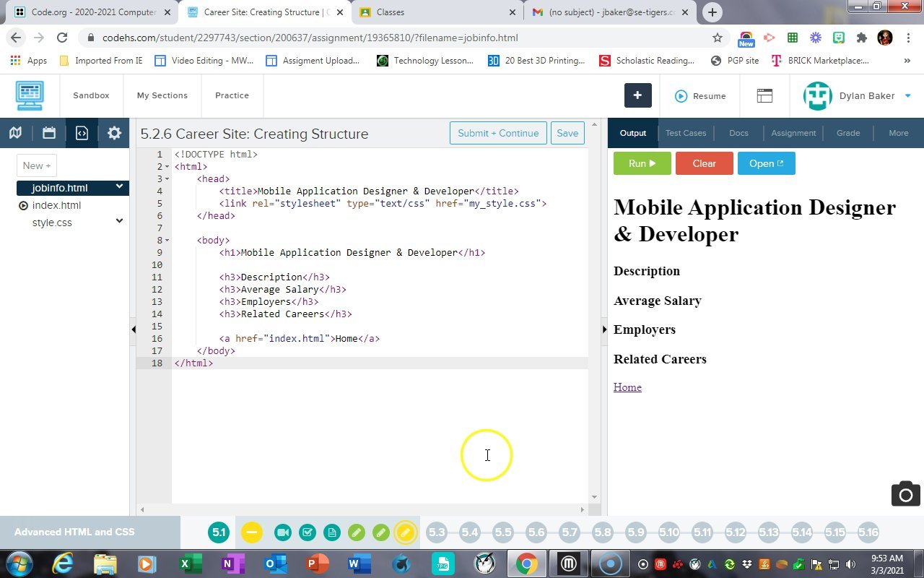The height and width of the screenshot is (578, 924).
Task: Select the first green pencil exercise icon
Action: [357, 532]
